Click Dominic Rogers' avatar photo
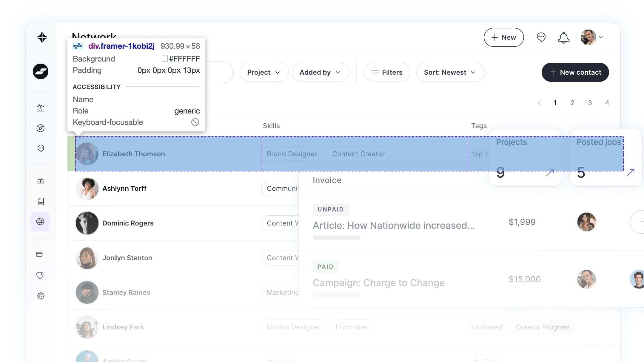 tap(87, 223)
